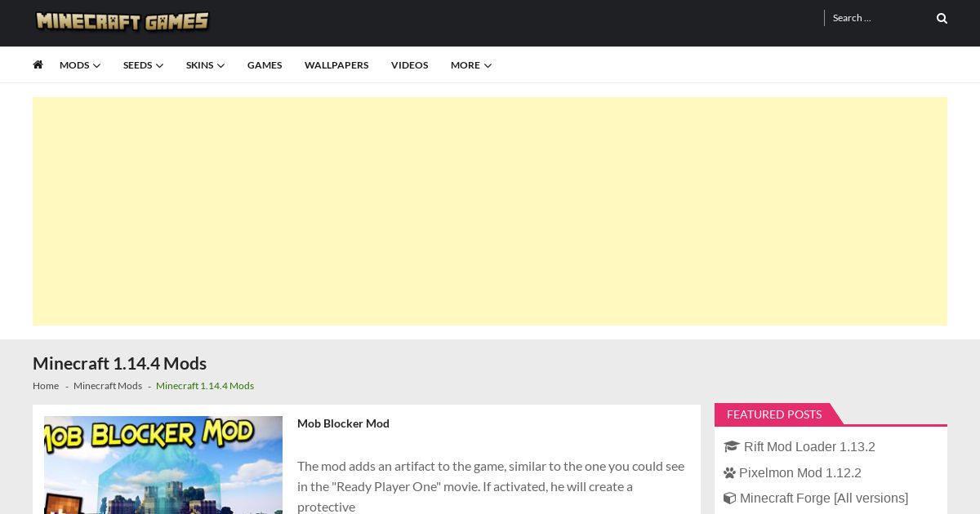Go to the home icon in navigation

(38, 64)
